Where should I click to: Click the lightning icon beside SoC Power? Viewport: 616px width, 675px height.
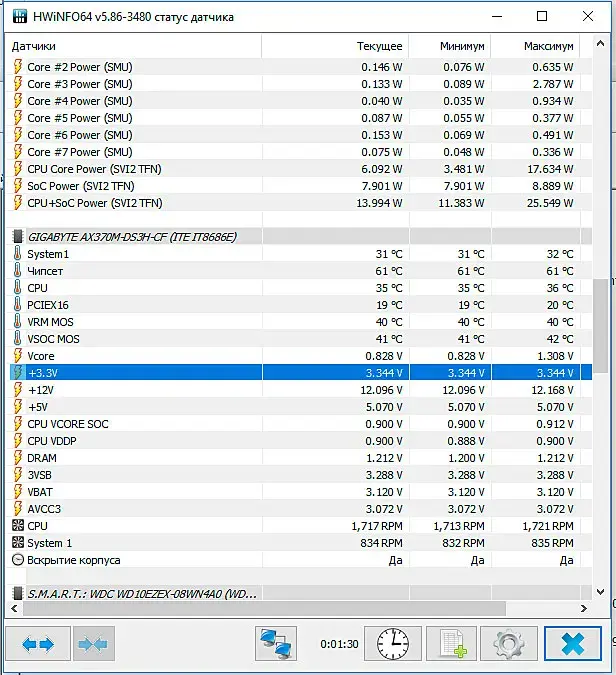click(x=18, y=186)
